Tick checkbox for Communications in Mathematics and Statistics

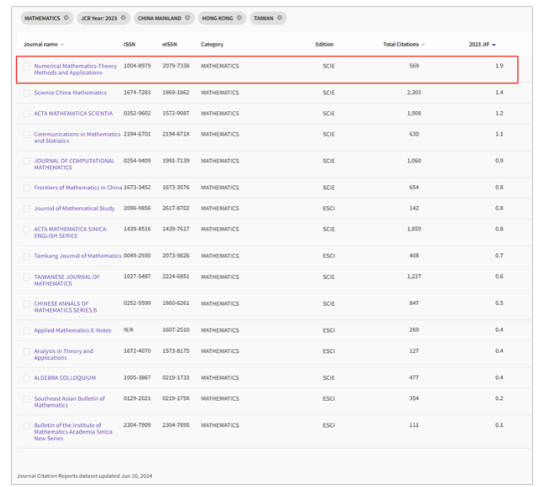click(27, 134)
